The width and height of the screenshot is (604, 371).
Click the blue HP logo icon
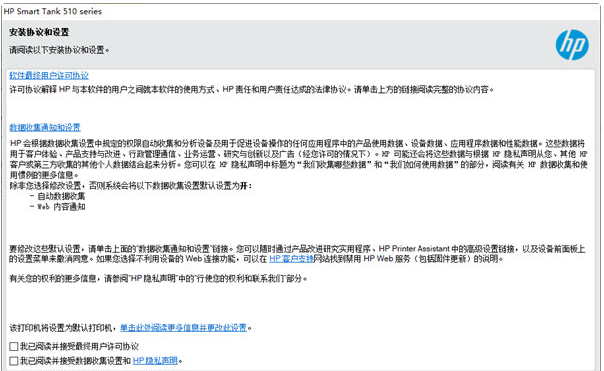[572, 45]
